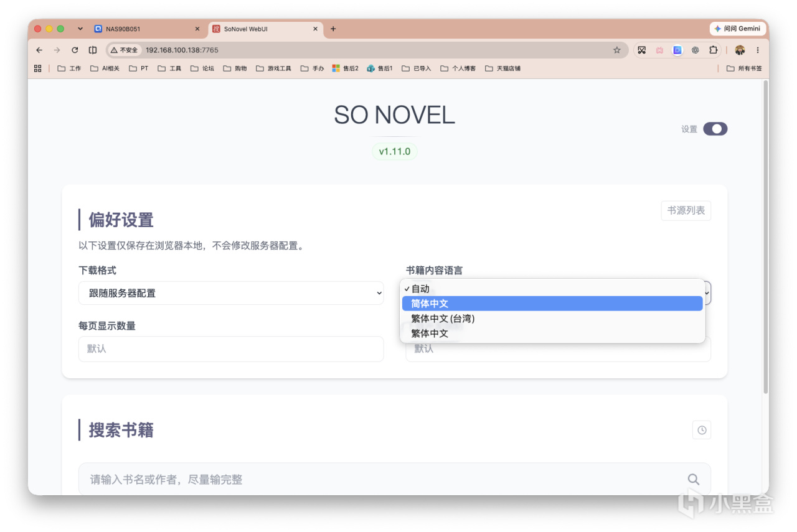
Task: Open a new browser tab
Action: [x=333, y=29]
